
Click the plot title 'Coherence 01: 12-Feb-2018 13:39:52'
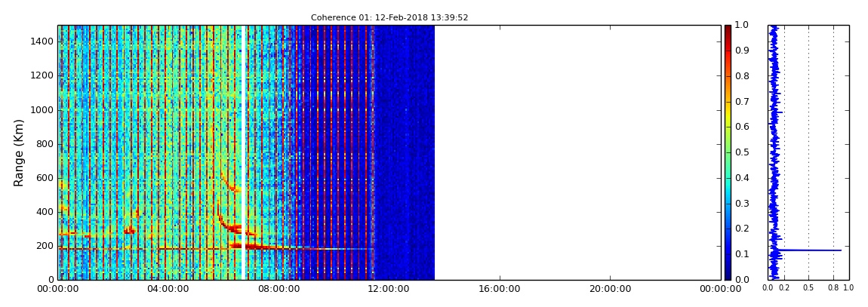tap(389, 17)
